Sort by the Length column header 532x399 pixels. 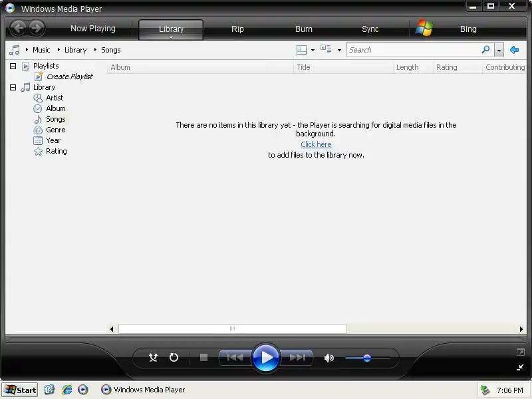(x=413, y=67)
